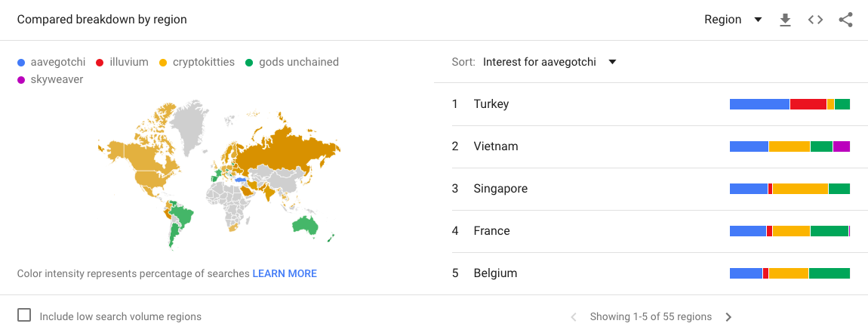
Task: Click France in the ranking list
Action: [491, 231]
